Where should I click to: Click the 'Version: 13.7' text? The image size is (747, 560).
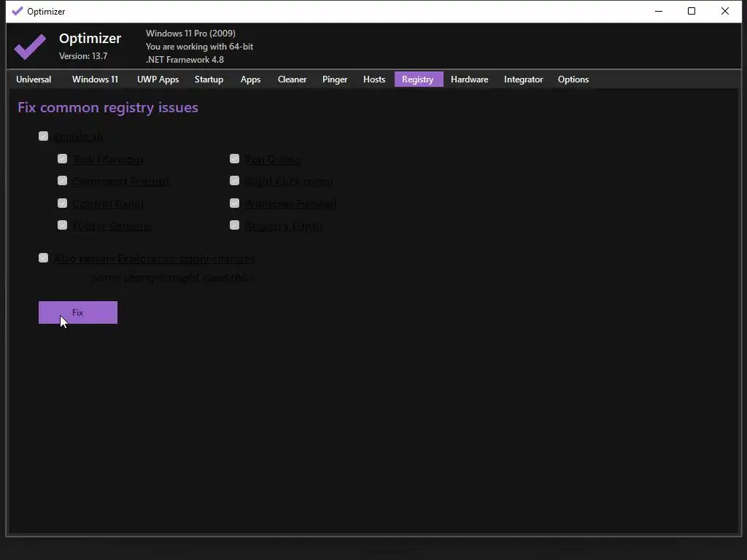point(83,56)
